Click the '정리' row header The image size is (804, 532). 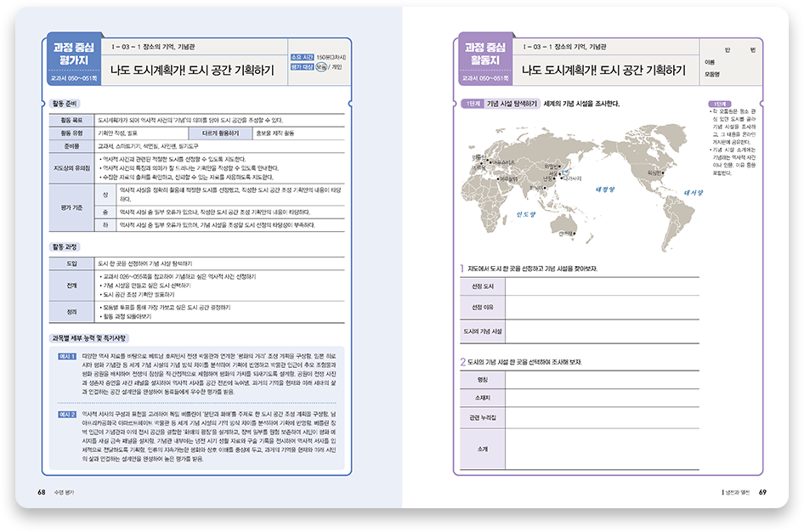(x=71, y=312)
